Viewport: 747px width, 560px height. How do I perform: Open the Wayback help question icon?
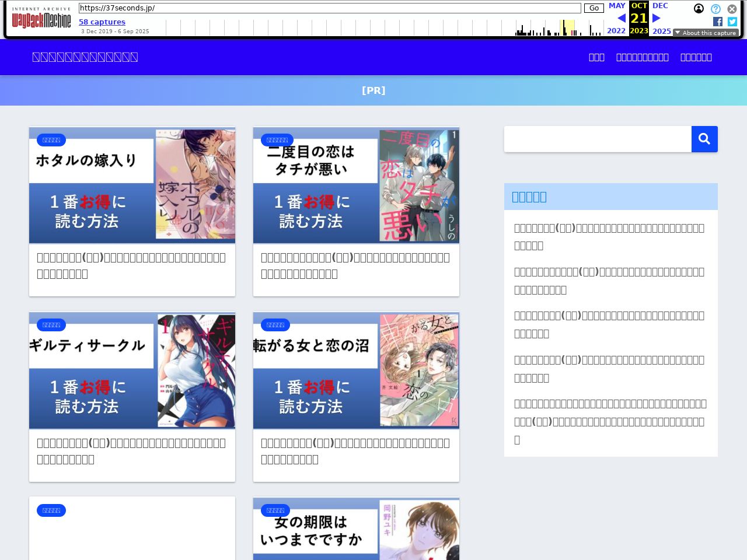pyautogui.click(x=715, y=9)
